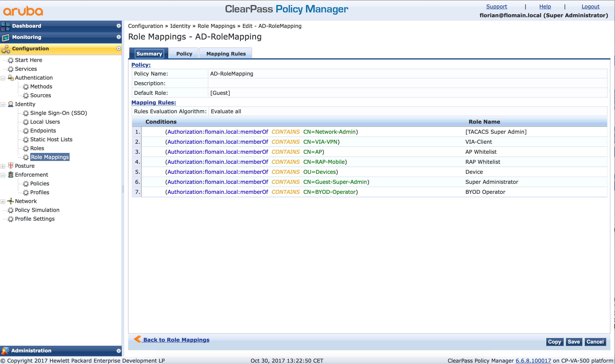Open Endpoints tree item
Screen dimensions: 615x364
(43, 131)
